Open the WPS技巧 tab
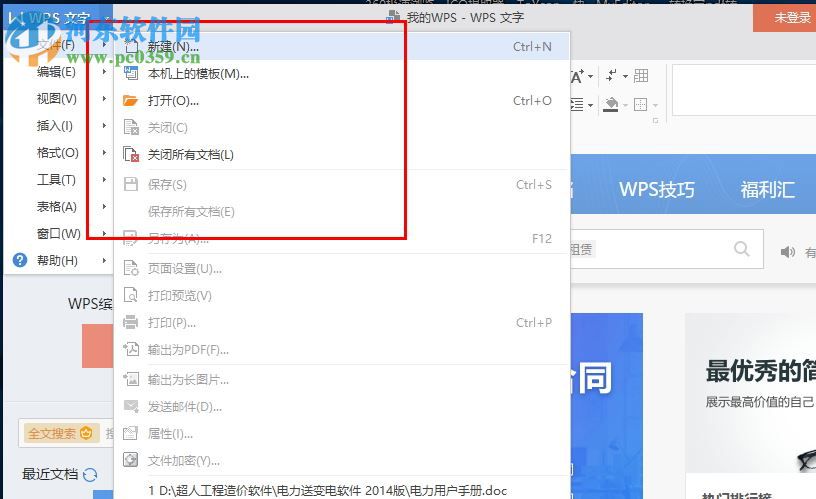The image size is (816, 499). click(x=657, y=189)
